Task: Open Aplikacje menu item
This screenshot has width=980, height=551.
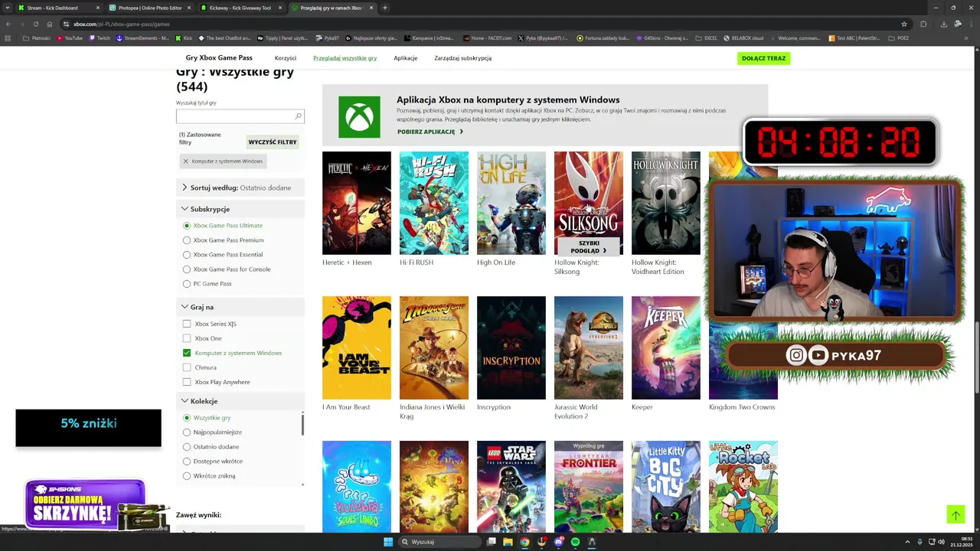Action: coord(406,58)
